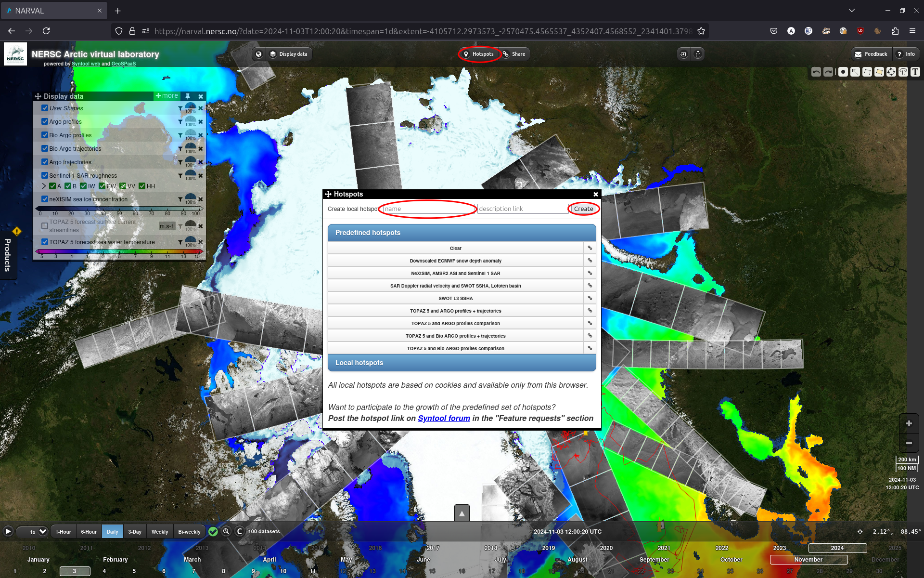The image size is (924, 578).
Task: Select the arrow drawing tool
Action: coord(855,72)
